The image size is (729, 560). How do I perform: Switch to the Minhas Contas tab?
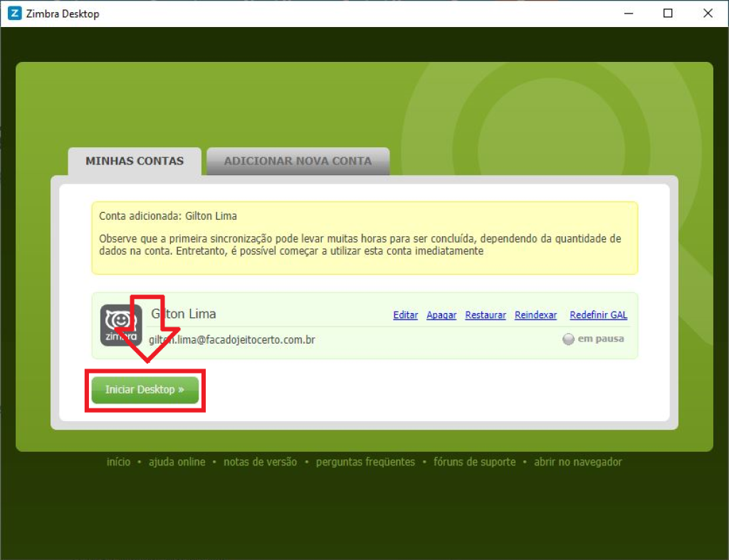tap(135, 162)
